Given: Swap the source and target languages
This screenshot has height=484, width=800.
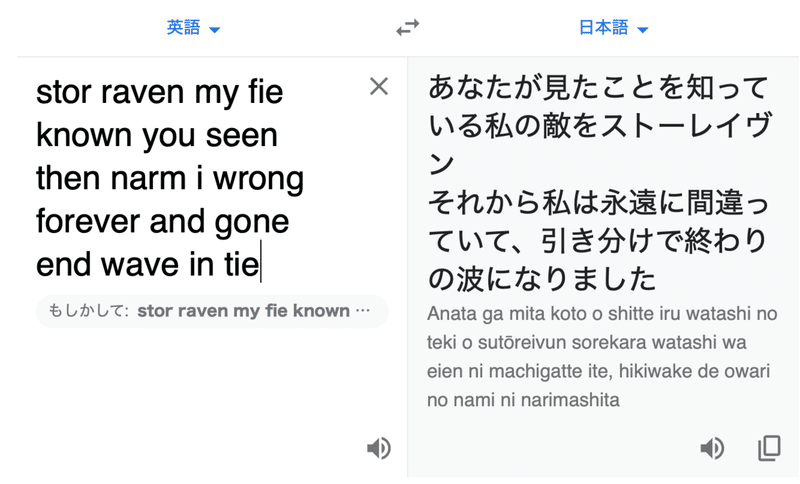Looking at the screenshot, I should click(x=408, y=27).
